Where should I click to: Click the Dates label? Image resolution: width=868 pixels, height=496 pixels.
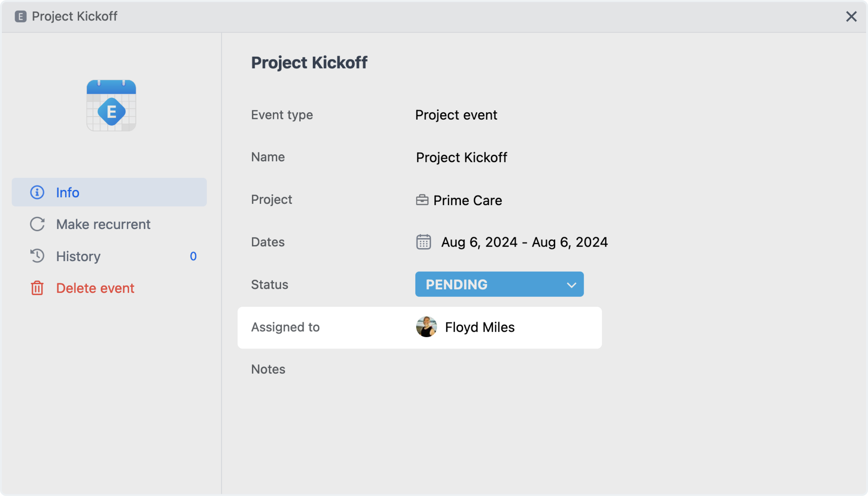(x=268, y=242)
